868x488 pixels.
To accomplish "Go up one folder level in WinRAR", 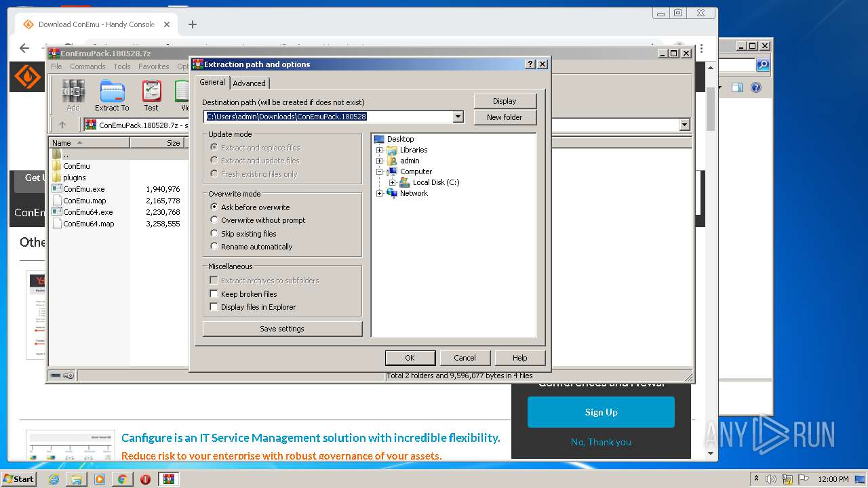I will (x=62, y=125).
